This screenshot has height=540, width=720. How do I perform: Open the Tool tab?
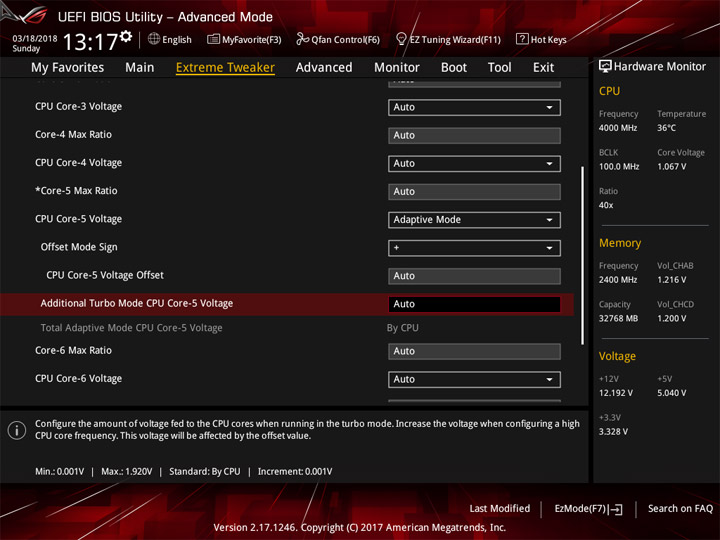tap(500, 68)
